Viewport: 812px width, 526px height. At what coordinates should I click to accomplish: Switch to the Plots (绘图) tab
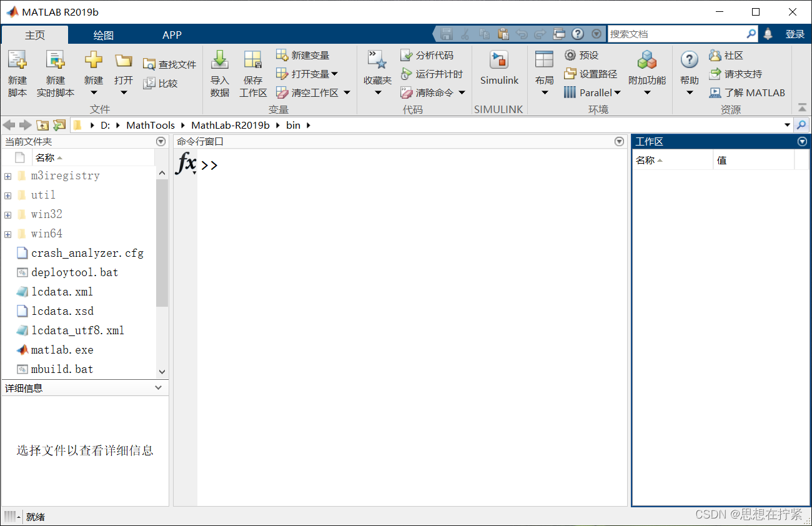coord(104,35)
